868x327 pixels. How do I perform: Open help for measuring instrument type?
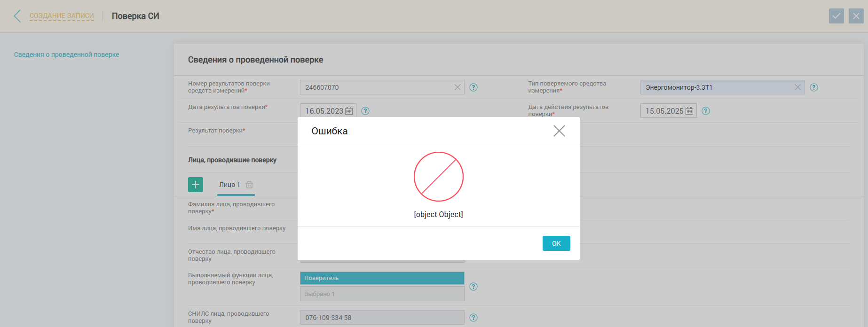click(814, 87)
